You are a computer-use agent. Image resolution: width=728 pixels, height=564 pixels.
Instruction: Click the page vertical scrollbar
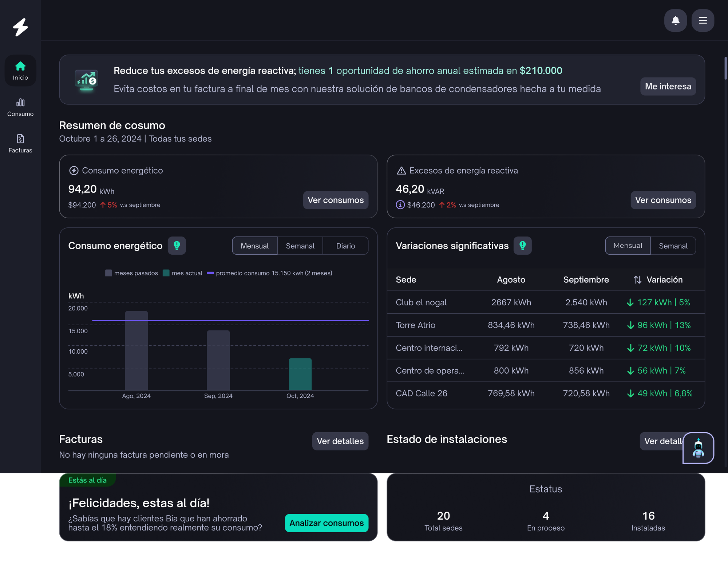tap(725, 68)
